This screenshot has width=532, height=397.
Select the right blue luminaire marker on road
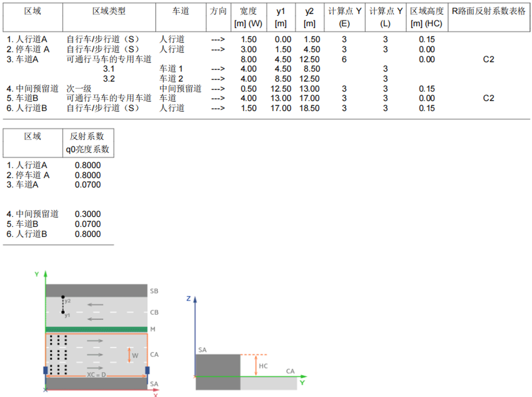point(147,370)
